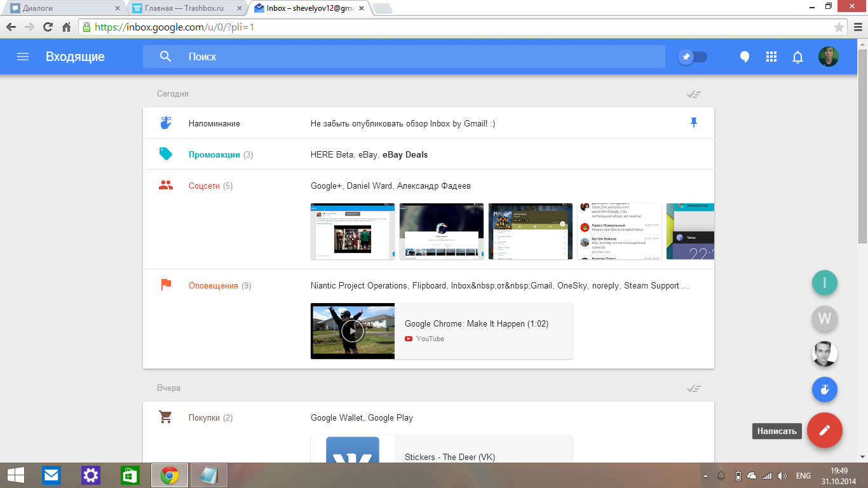Switch to the Диалоги tab

64,8
